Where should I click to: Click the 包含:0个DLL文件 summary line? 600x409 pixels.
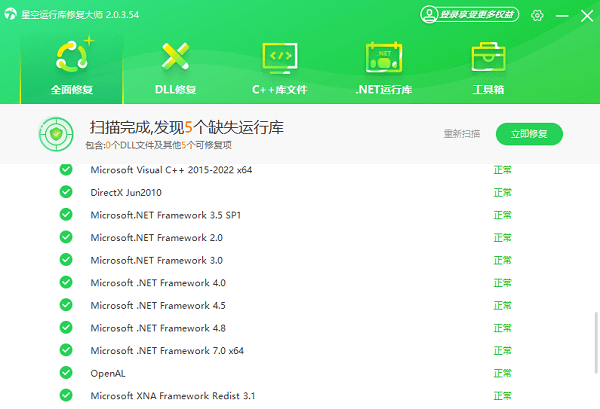[158, 145]
